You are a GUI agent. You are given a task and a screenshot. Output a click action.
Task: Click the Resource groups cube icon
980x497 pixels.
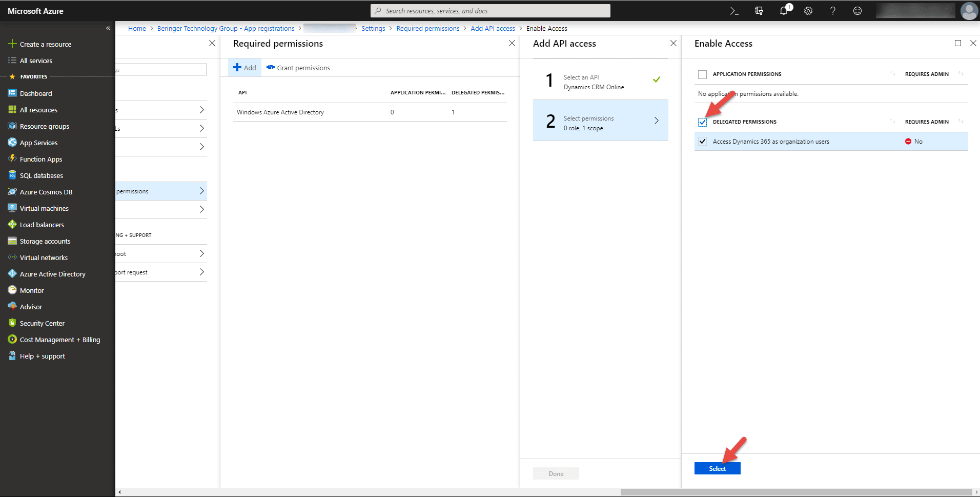point(12,126)
